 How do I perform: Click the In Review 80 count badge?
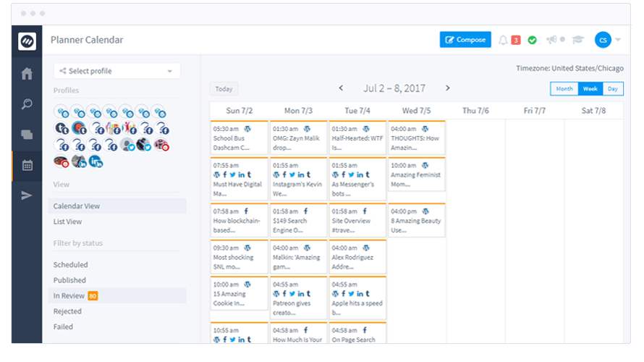[x=93, y=296]
